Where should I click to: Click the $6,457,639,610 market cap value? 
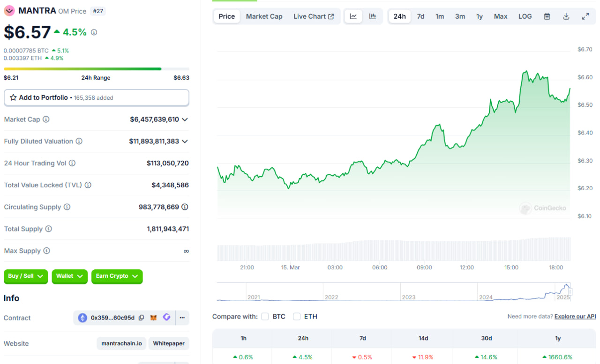coord(154,119)
